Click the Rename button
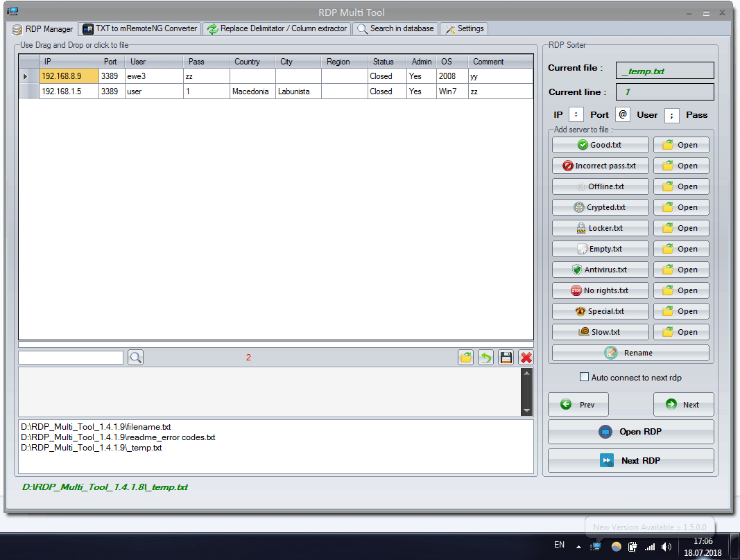Image resolution: width=740 pixels, height=560 pixels. [x=630, y=352]
